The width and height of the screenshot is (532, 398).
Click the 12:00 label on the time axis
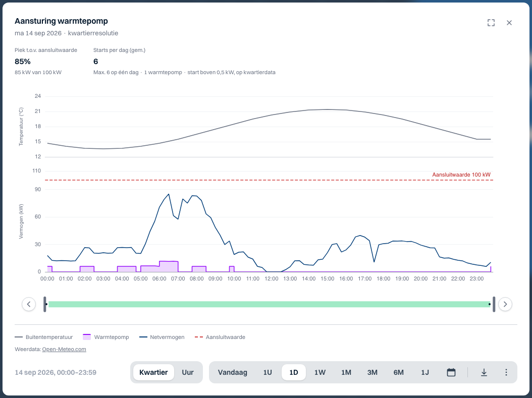[x=272, y=278]
